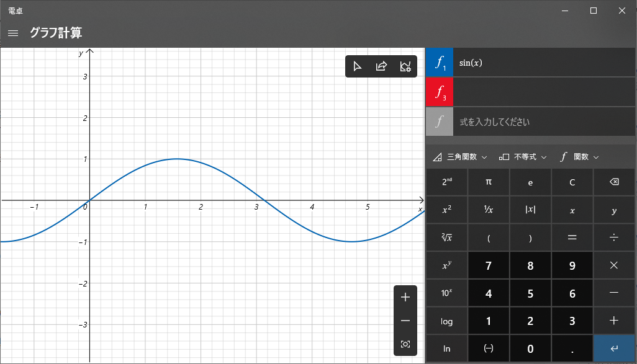Insert left parenthesis

489,237
